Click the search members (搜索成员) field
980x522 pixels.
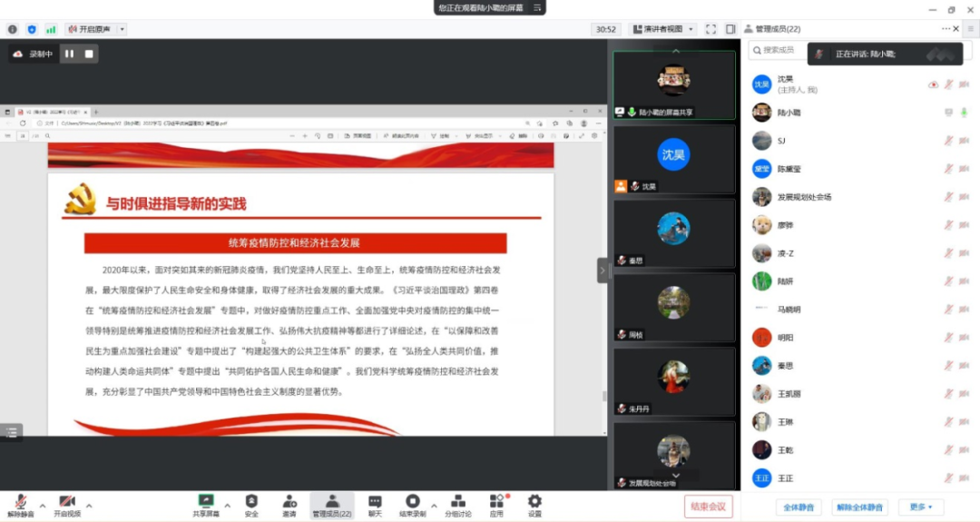click(x=780, y=50)
